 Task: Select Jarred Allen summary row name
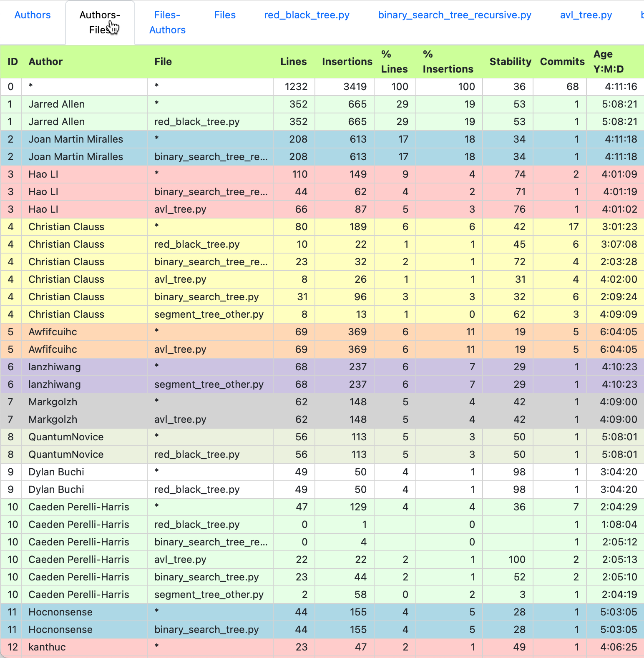(x=57, y=104)
